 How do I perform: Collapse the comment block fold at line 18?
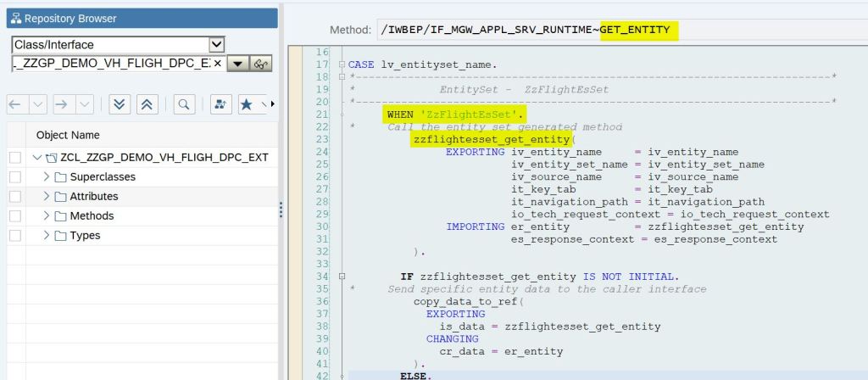(342, 77)
